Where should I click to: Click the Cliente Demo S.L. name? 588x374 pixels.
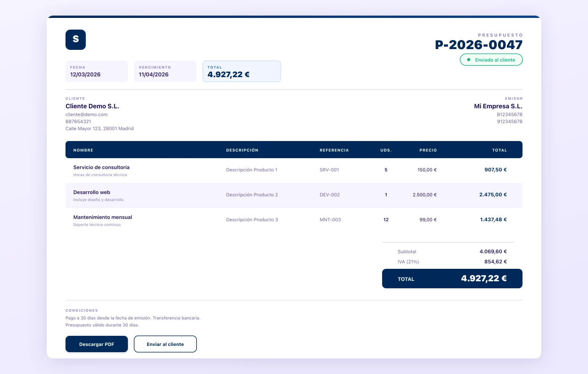92,106
